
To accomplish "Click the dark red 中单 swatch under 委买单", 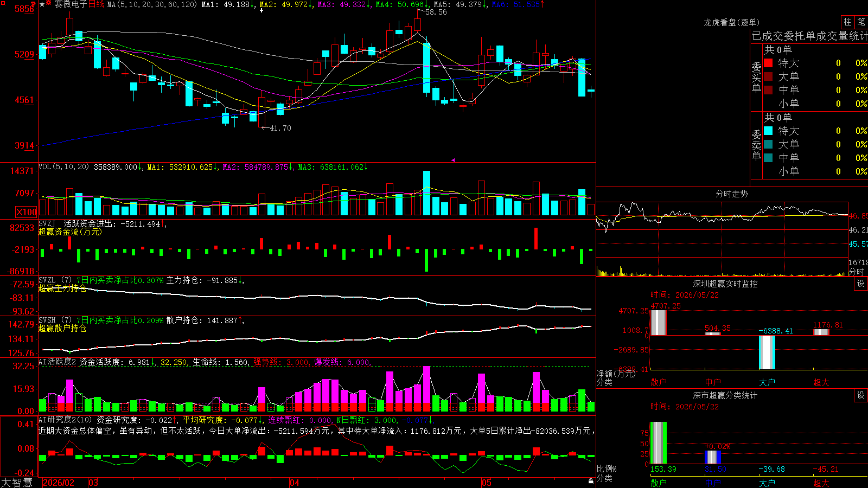I will pyautogui.click(x=768, y=90).
